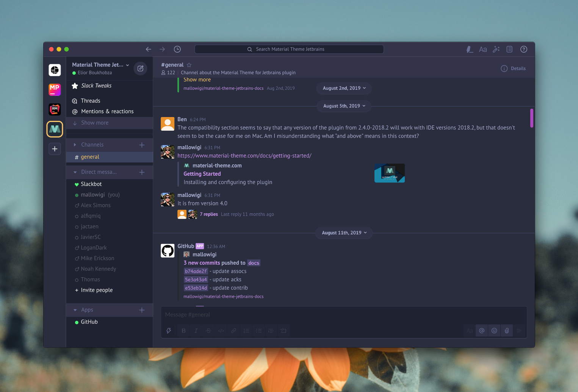Focus the Search Material Theme Jetbrains field
This screenshot has height=392, width=578.
[289, 49]
